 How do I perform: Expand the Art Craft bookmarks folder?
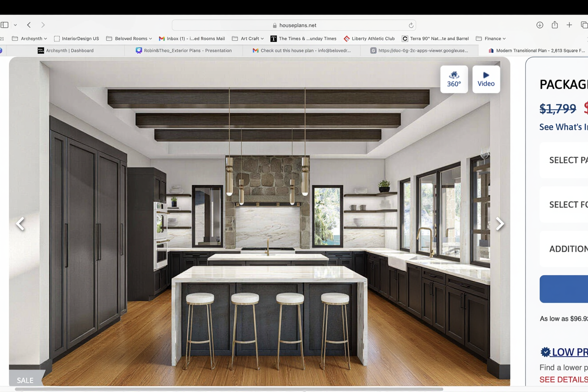[248, 39]
